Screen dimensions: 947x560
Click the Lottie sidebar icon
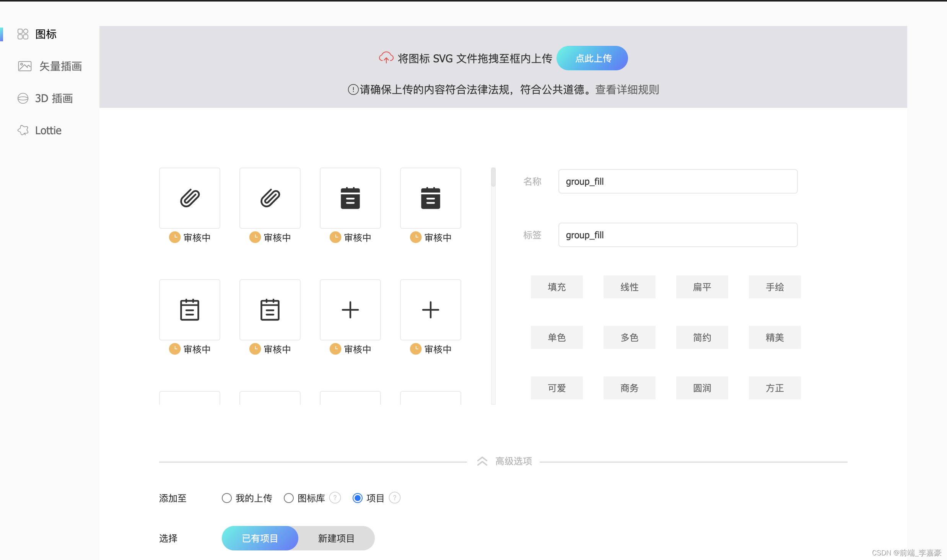point(23,130)
